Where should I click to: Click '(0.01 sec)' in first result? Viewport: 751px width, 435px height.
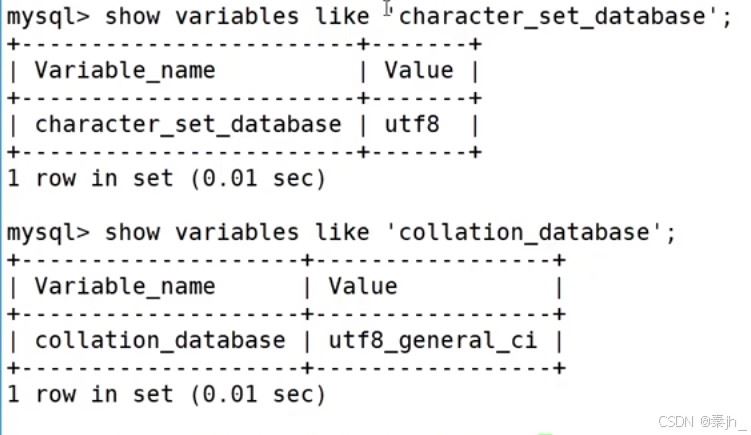point(258,179)
